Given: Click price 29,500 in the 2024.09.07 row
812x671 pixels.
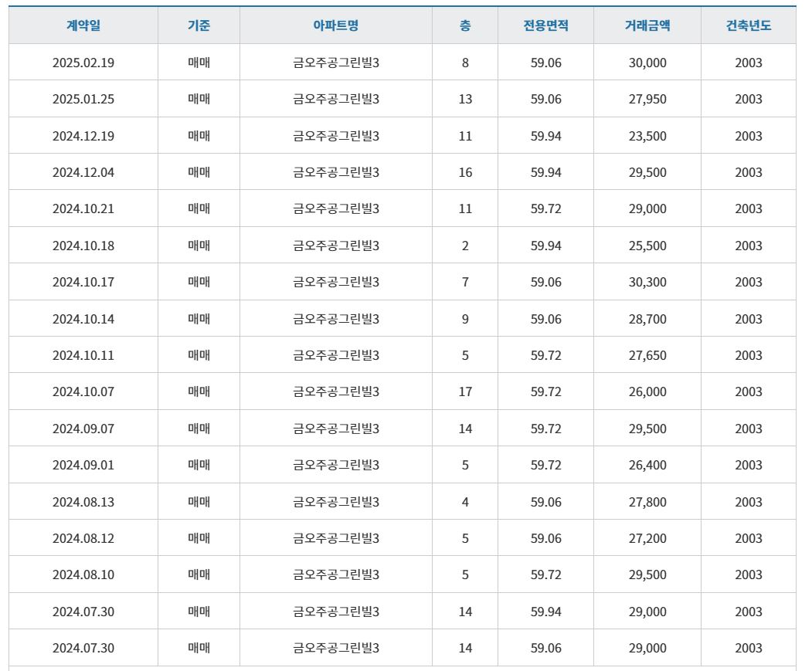Looking at the screenshot, I should 647,429.
